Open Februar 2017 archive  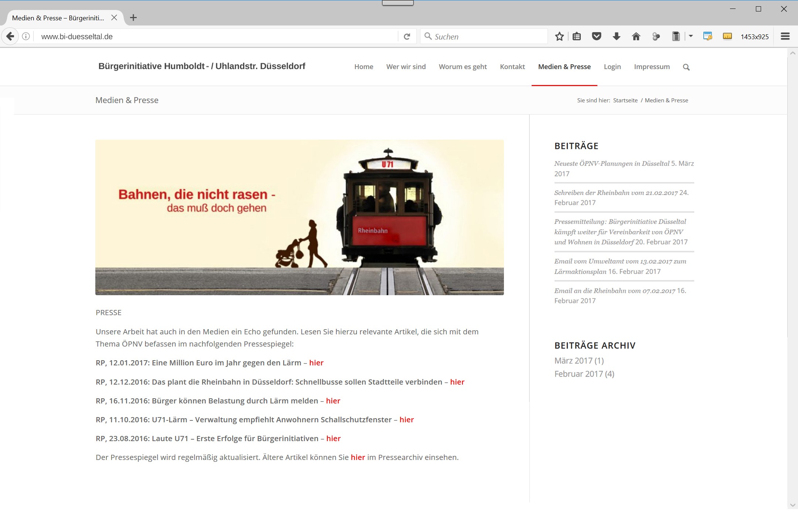tap(584, 374)
